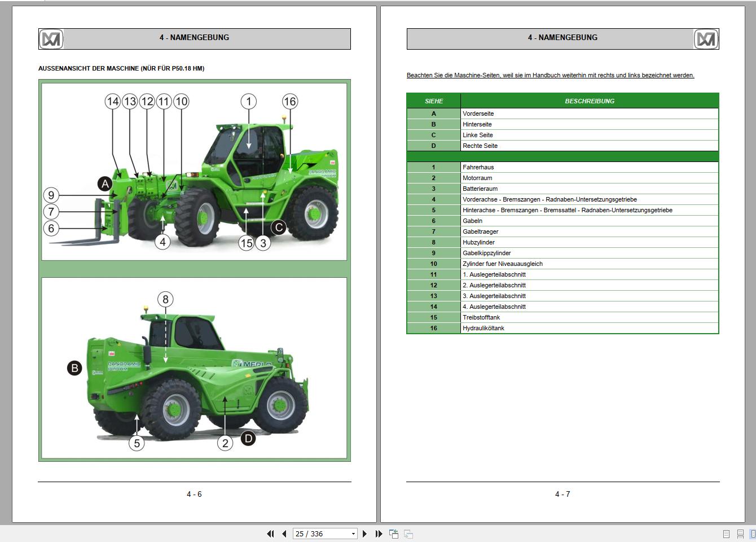The width and height of the screenshot is (756, 542).
Task: Select the "Hydrauliköltank" table entry
Action: click(484, 328)
